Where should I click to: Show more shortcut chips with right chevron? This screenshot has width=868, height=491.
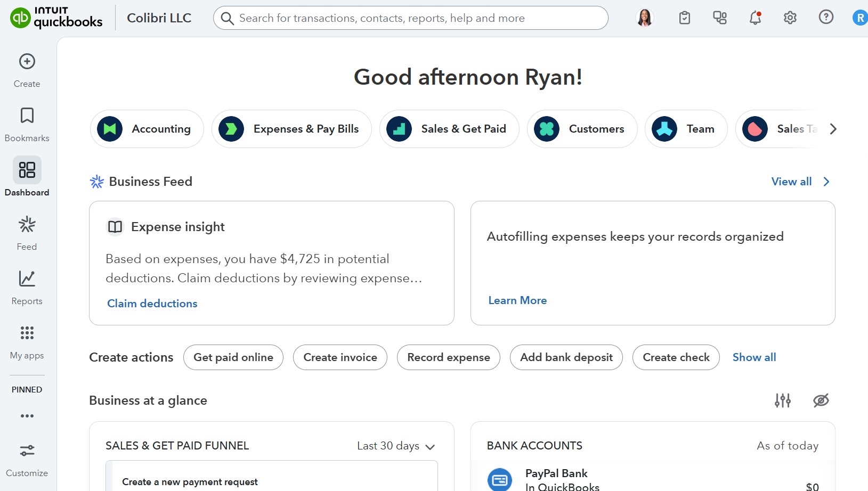coord(833,129)
